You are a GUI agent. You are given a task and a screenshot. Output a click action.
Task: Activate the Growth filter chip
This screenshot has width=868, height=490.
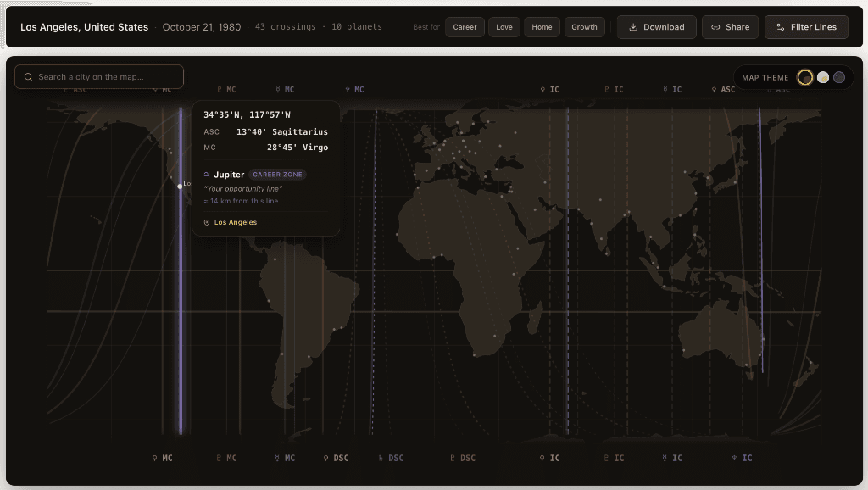click(585, 26)
